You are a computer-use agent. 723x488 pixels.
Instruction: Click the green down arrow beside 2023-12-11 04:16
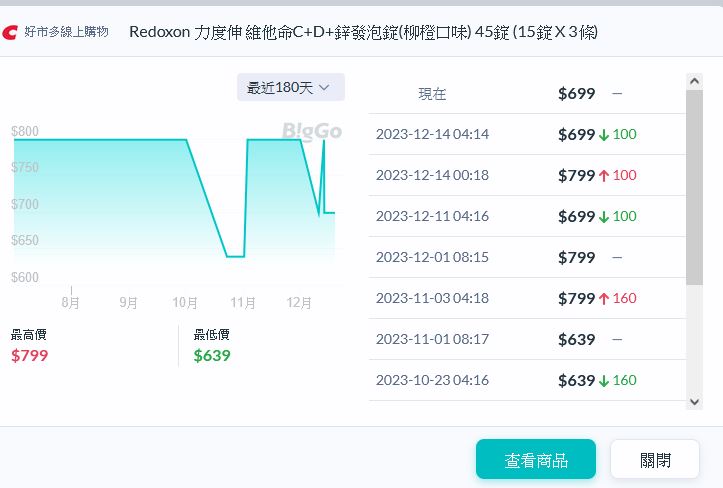click(604, 216)
